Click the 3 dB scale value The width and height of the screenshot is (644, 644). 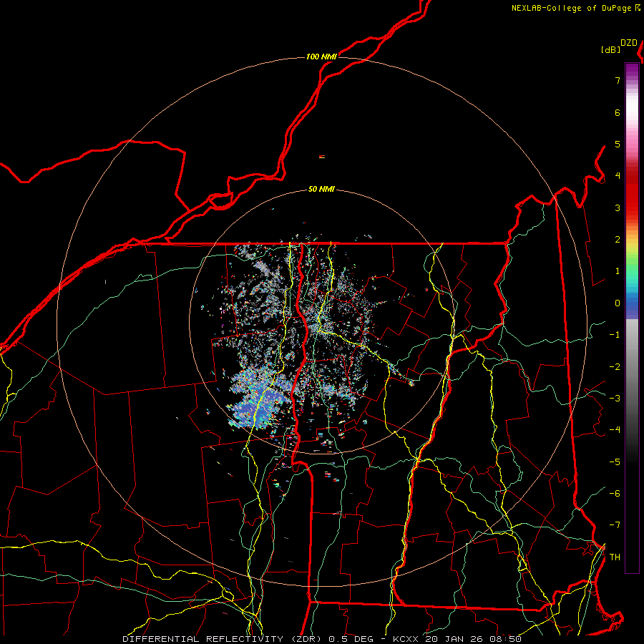618,208
